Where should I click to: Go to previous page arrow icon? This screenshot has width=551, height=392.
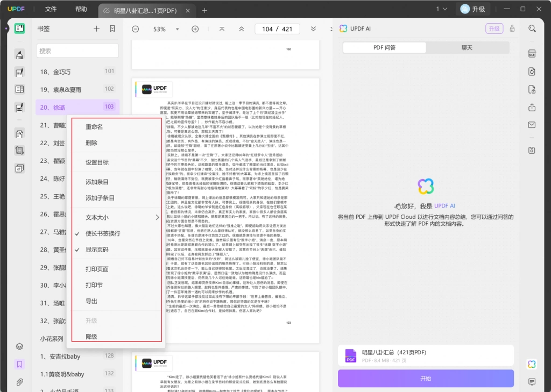tap(242, 29)
